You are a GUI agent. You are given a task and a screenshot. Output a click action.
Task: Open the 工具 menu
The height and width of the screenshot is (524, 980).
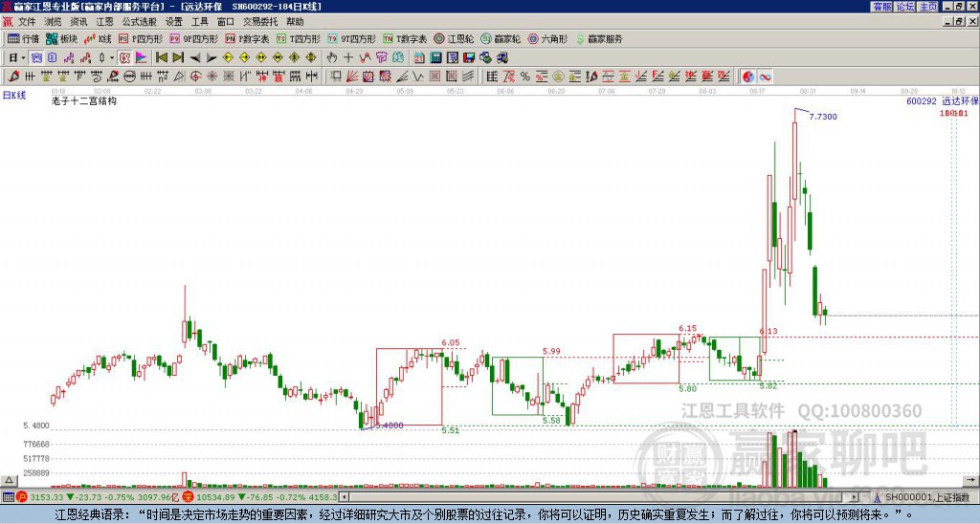pos(199,22)
